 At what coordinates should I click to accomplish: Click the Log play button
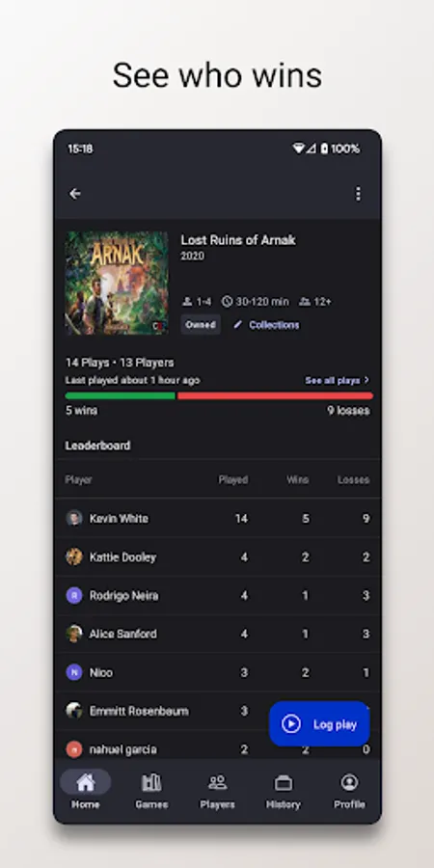[x=319, y=723]
